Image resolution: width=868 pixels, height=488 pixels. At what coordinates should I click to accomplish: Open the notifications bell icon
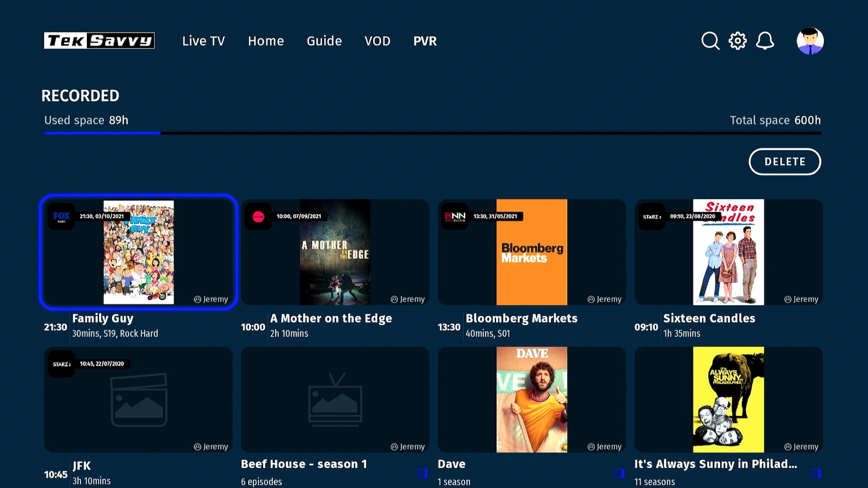765,40
